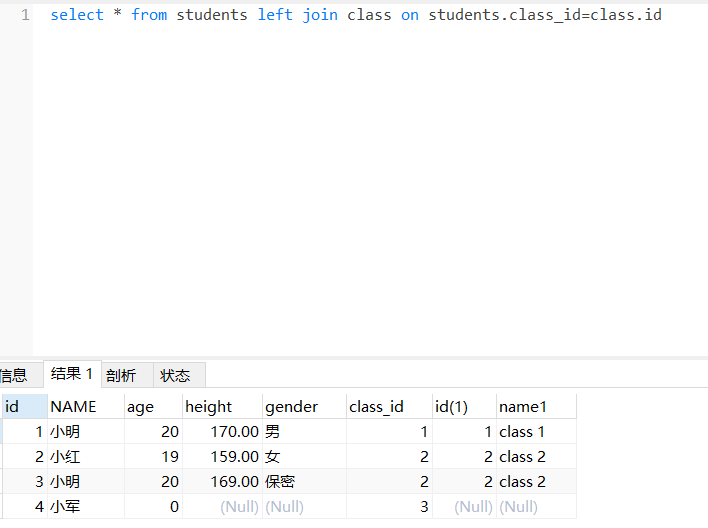The image size is (708, 528).
Task: Select the height column header
Action: (x=208, y=406)
